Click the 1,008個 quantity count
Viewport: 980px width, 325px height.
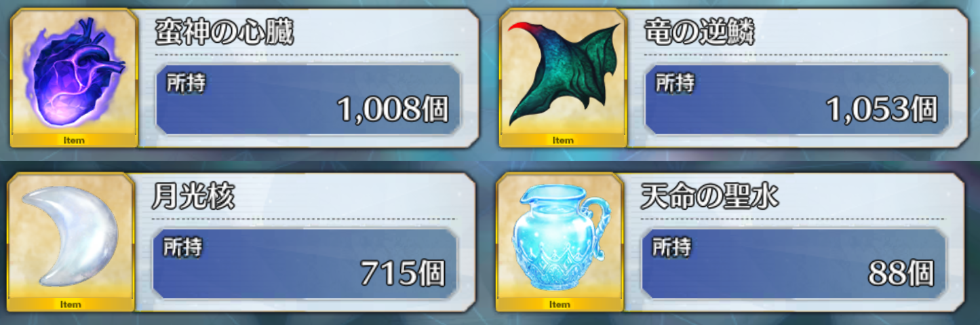pos(393,109)
